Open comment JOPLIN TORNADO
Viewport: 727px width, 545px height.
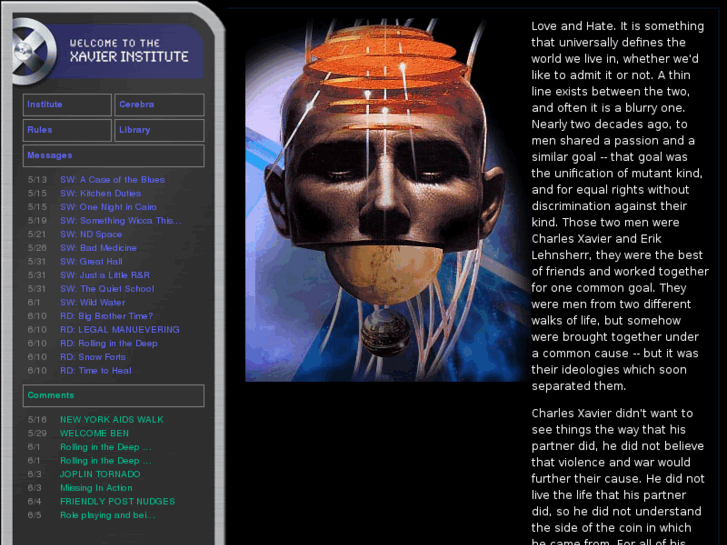[100, 474]
